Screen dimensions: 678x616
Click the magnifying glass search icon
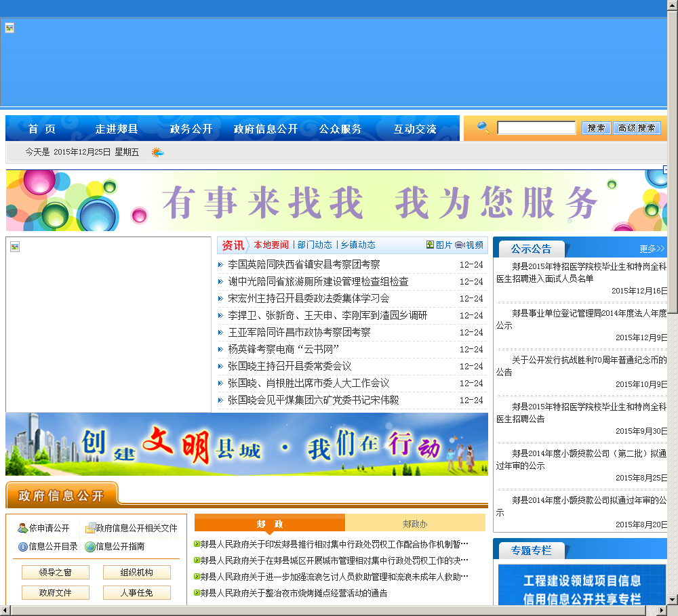483,127
